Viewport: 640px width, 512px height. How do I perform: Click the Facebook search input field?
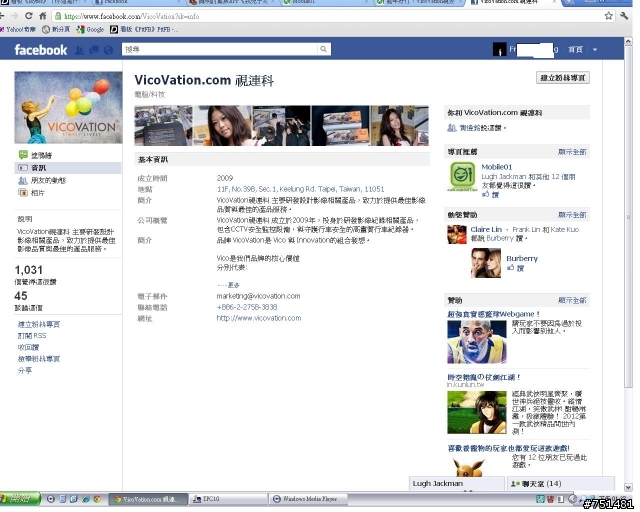click(x=220, y=49)
